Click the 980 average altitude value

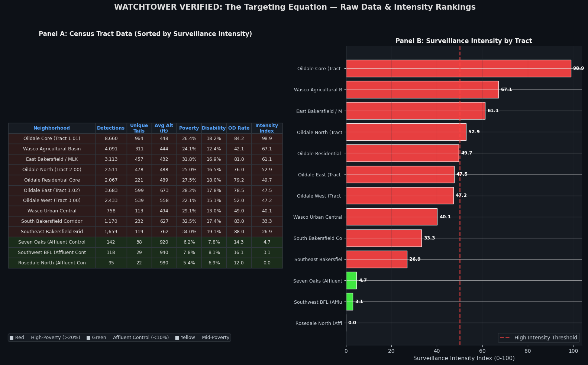tap(164, 263)
